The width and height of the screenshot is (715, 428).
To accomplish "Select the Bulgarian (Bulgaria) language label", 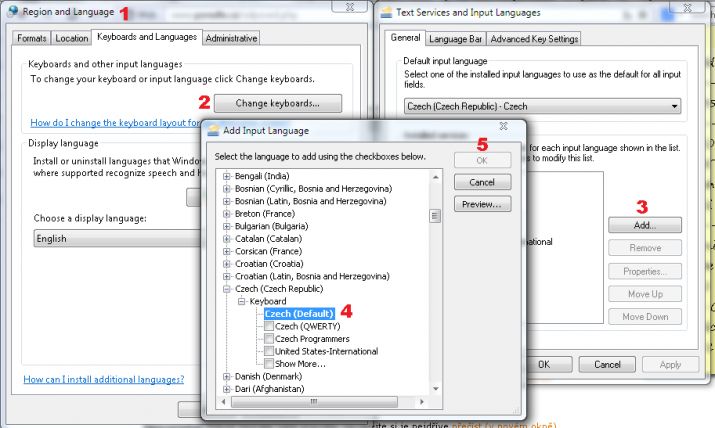I will click(x=271, y=226).
